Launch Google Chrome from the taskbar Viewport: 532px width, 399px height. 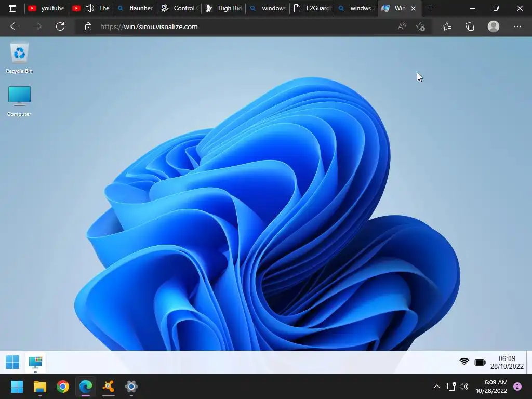[63, 387]
